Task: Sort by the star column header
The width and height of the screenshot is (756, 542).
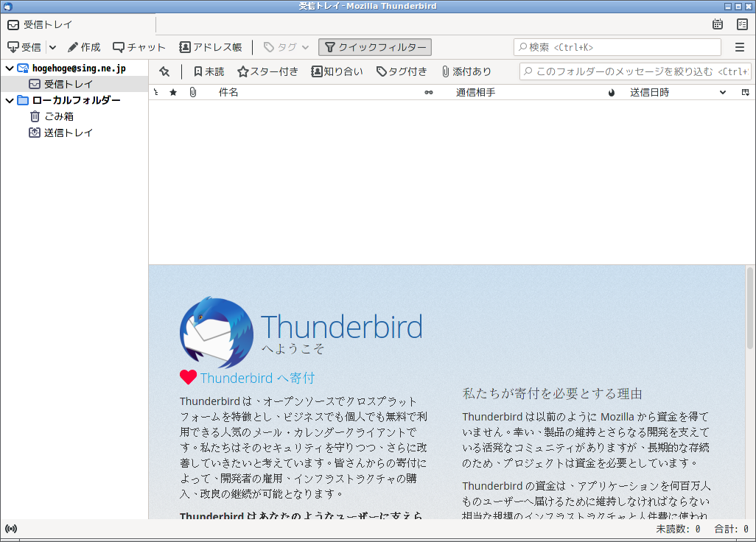Action: coord(173,93)
